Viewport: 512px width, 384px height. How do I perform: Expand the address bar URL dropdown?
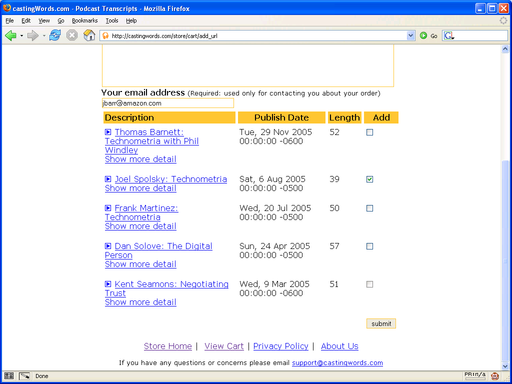pyautogui.click(x=411, y=36)
